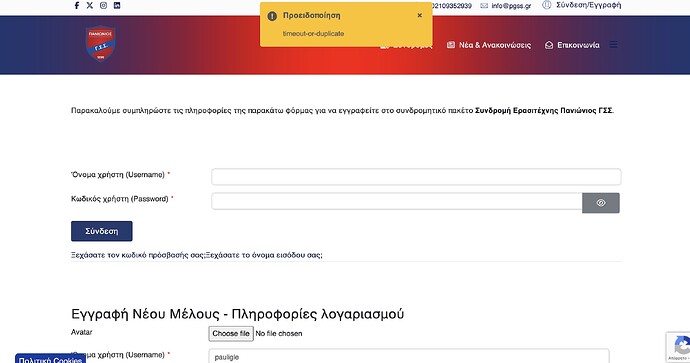Toggle password visibility with the eye button
The width and height of the screenshot is (690, 363).
(x=601, y=203)
